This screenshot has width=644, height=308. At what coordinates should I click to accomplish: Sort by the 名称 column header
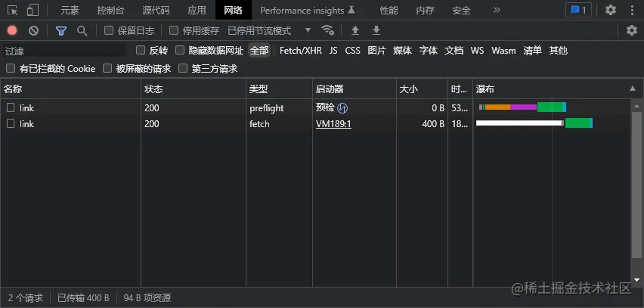[70, 89]
